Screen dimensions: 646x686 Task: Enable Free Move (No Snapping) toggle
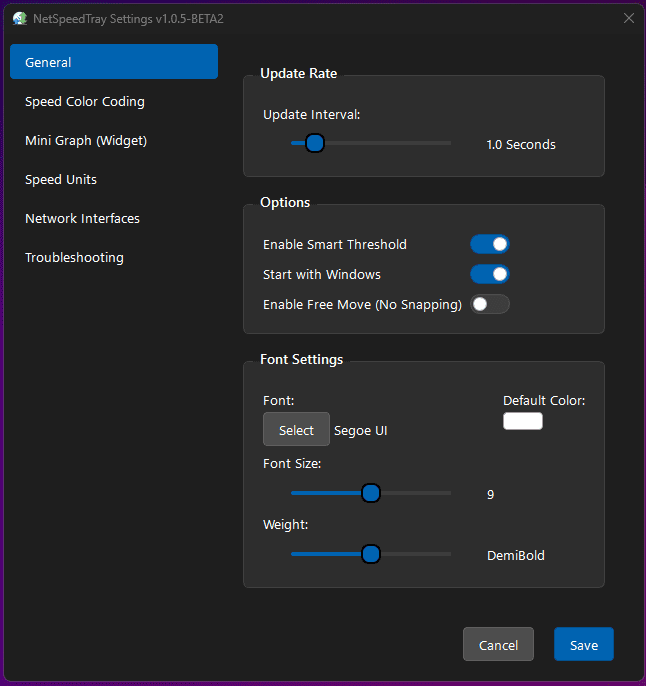point(490,304)
